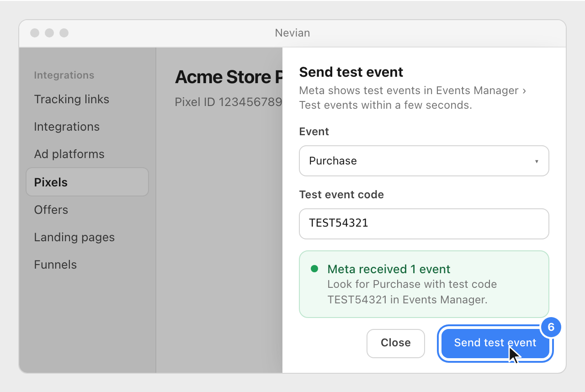Dismiss the panel with the Close button

[396, 343]
